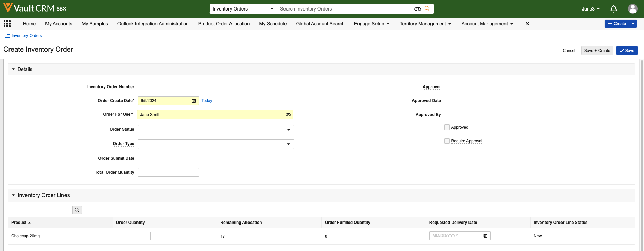Open the Product Order Allocation tab
The width and height of the screenshot is (644, 251).
tap(224, 24)
